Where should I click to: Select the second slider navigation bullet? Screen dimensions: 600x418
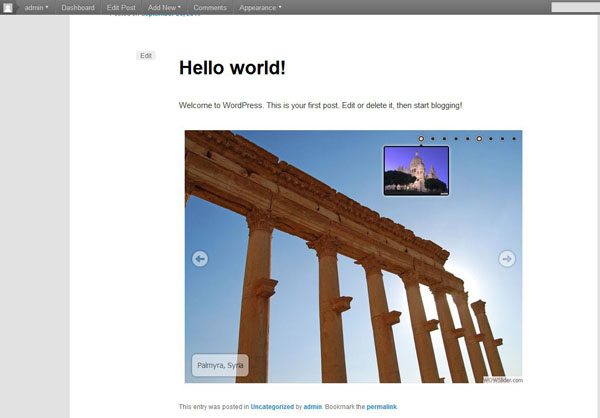(432, 139)
